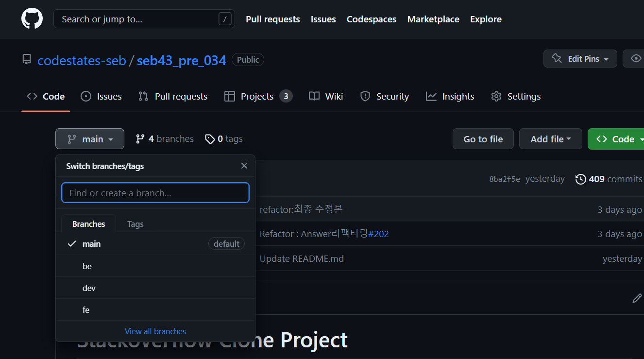
Task: Open the Projects tab
Action: pos(258,96)
